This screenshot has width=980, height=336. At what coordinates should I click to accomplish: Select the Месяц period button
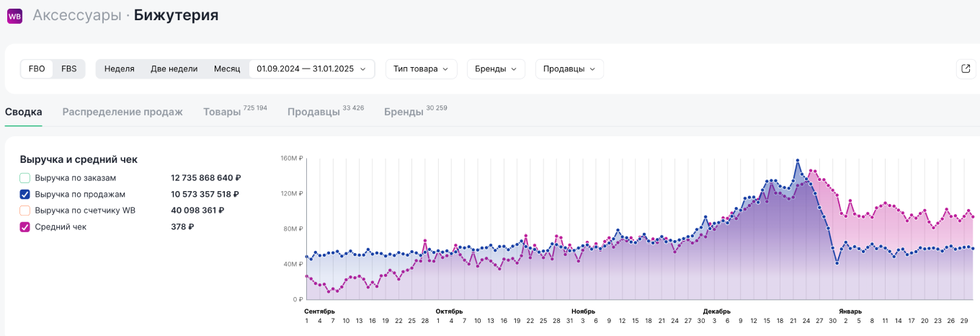click(227, 69)
